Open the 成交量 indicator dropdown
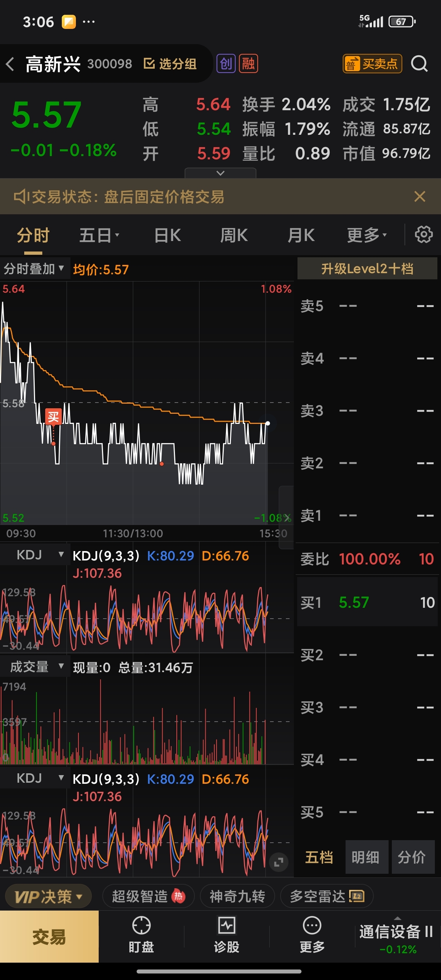Screen dimensions: 441x980 click(x=35, y=667)
